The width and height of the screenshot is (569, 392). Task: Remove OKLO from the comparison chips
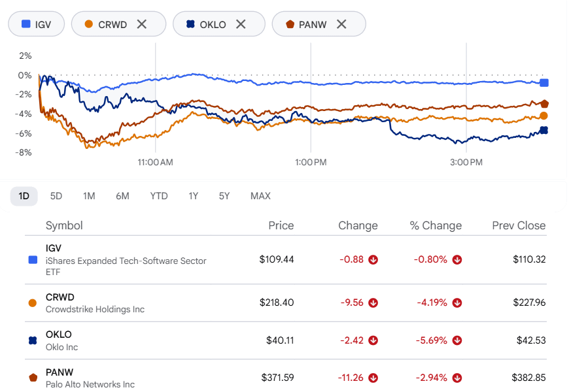(241, 24)
